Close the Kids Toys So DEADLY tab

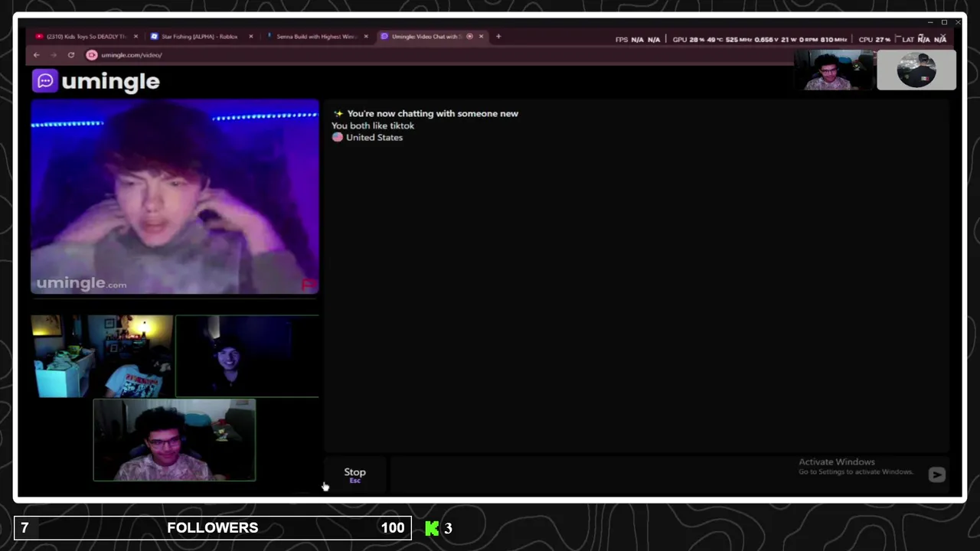coord(136,36)
